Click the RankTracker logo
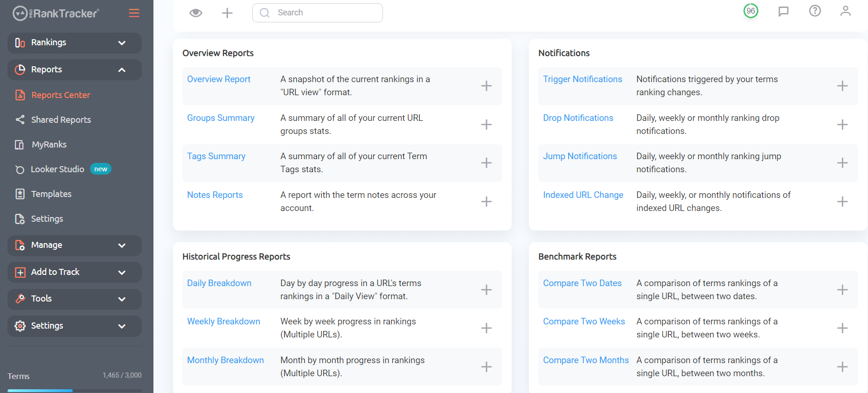Image resolution: width=868 pixels, height=393 pixels. point(56,13)
